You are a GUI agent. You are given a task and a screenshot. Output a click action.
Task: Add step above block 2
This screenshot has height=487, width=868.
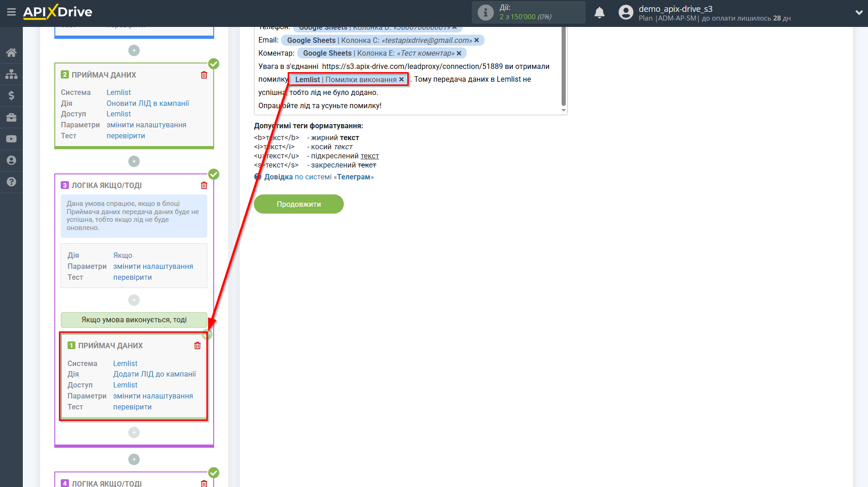pos(134,51)
